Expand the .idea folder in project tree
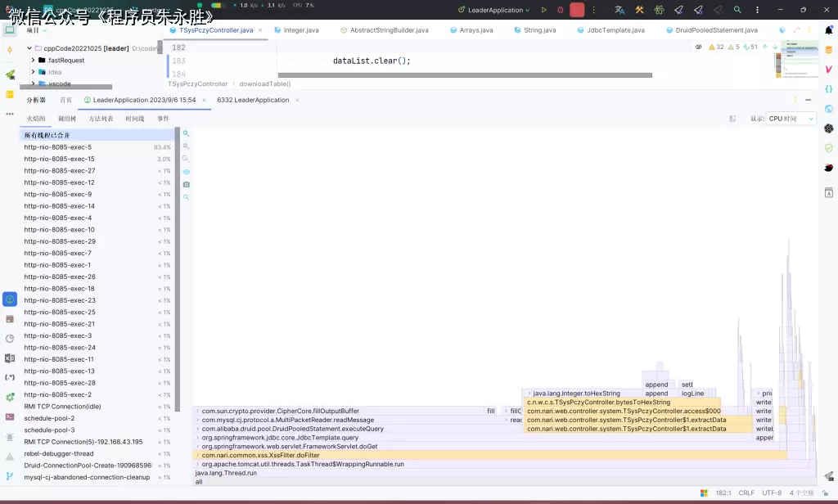This screenshot has width=838, height=504. click(x=33, y=72)
